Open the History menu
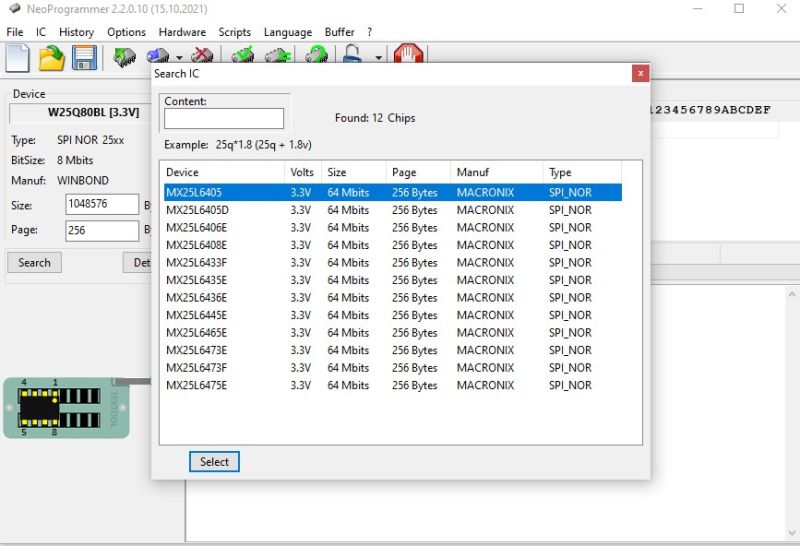This screenshot has height=546, width=800. [77, 32]
